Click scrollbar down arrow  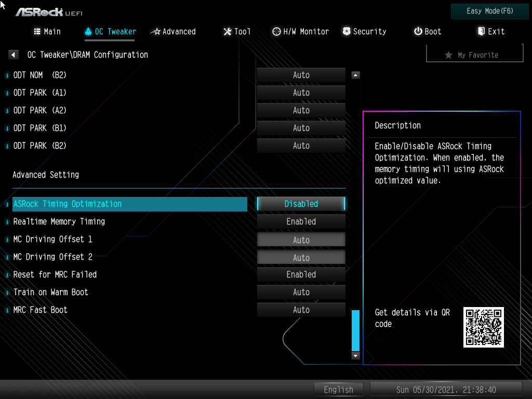point(355,355)
